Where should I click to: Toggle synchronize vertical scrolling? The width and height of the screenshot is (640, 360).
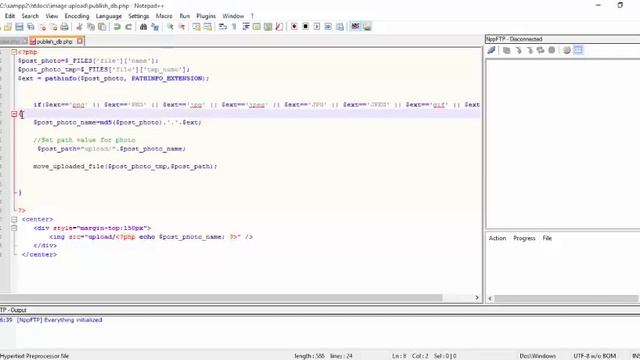pyautogui.click(x=196, y=27)
